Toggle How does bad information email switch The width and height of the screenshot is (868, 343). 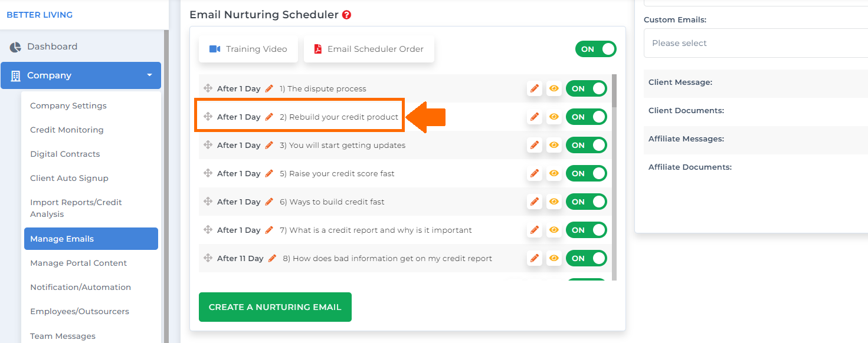tap(587, 258)
